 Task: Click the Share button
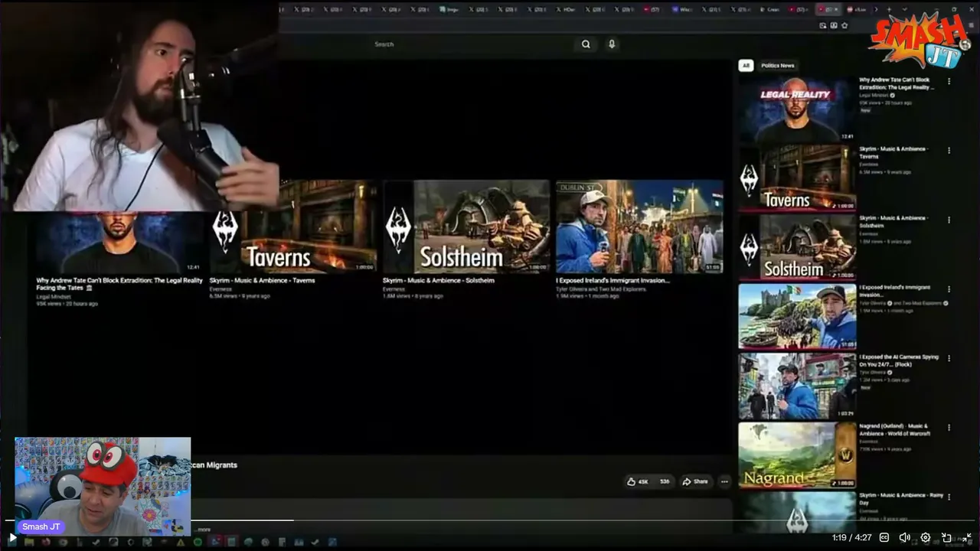(x=695, y=481)
